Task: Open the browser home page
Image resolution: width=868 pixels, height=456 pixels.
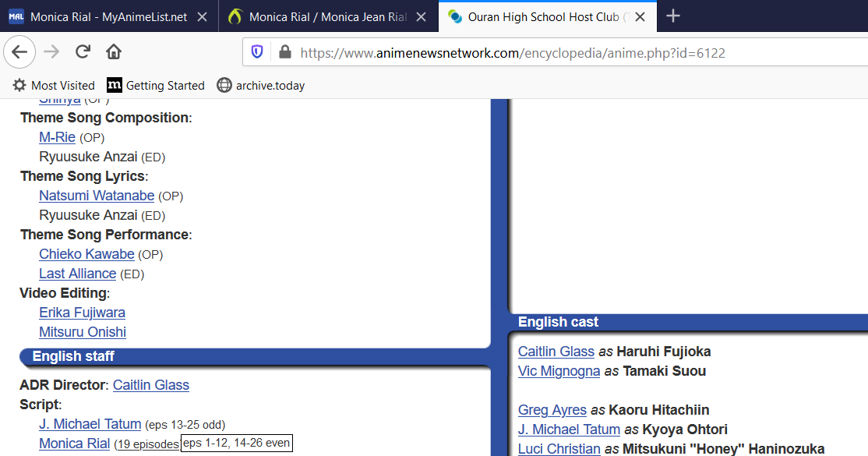Action: [x=114, y=52]
